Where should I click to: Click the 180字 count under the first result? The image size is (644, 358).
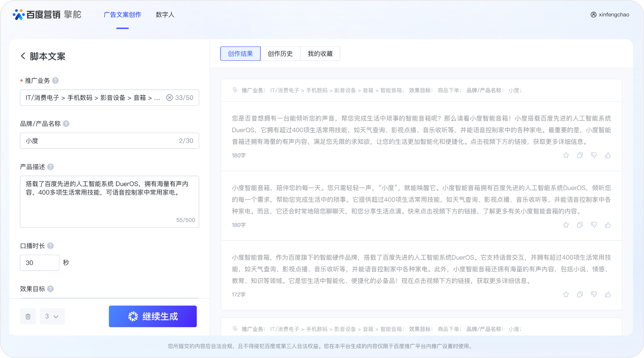pyautogui.click(x=239, y=155)
